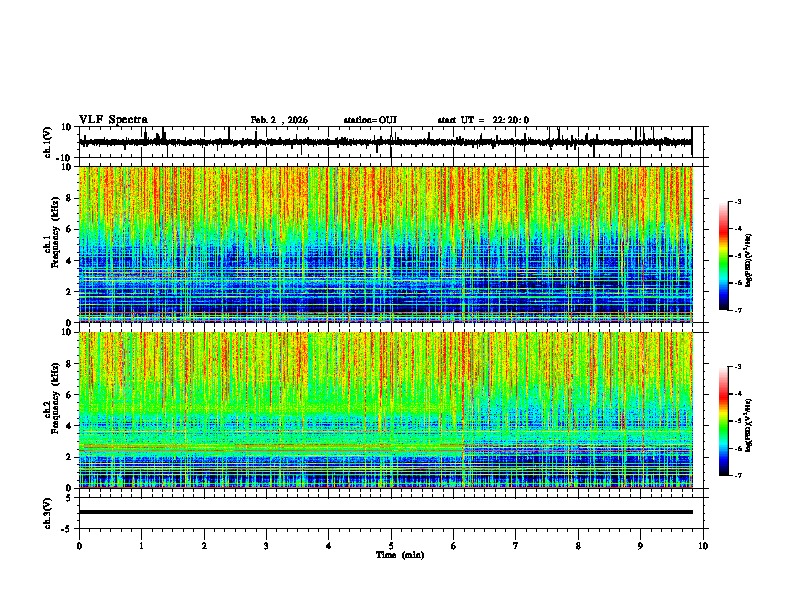Click the "ch.3(V)" axis label
The width and height of the screenshot is (792, 612).
click(x=48, y=513)
